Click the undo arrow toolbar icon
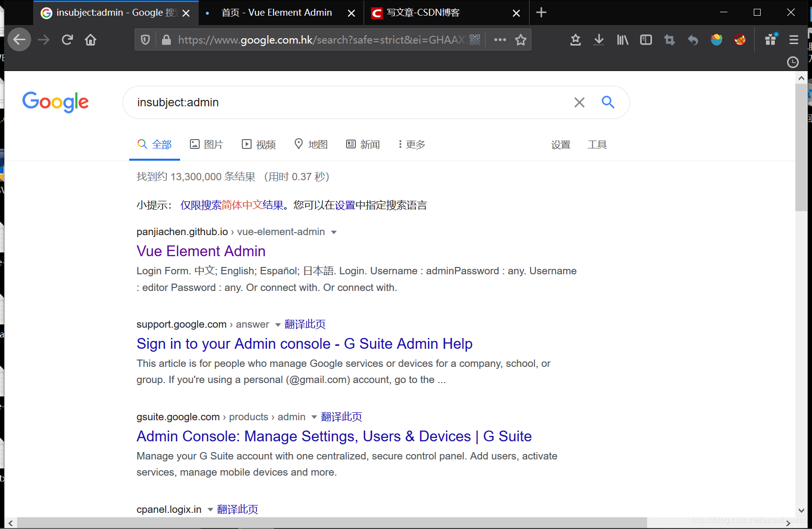 693,40
